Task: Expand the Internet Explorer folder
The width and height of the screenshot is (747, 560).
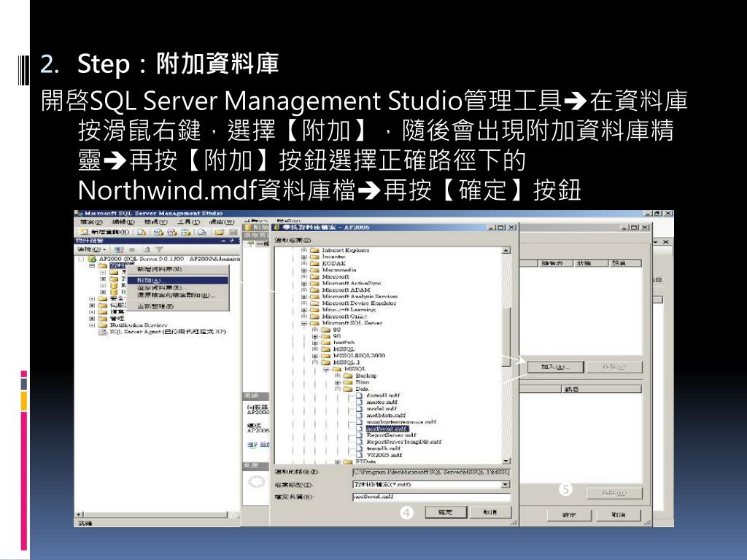Action: (x=304, y=250)
